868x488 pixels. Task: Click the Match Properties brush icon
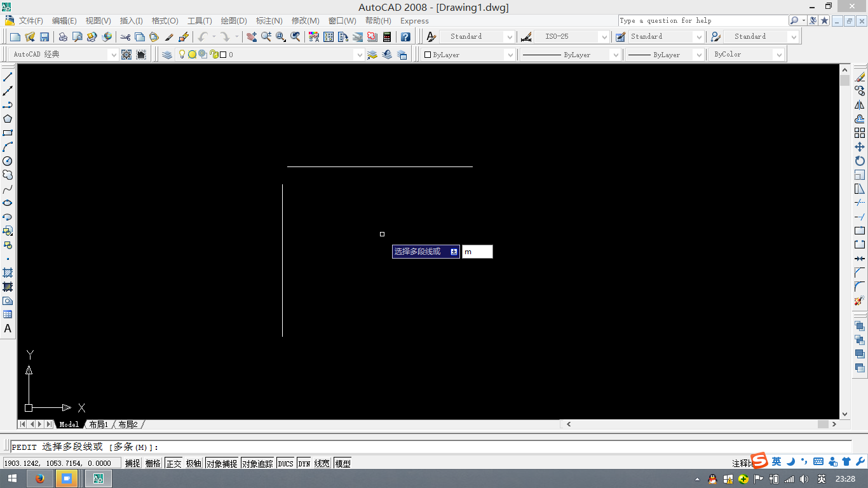(x=169, y=37)
